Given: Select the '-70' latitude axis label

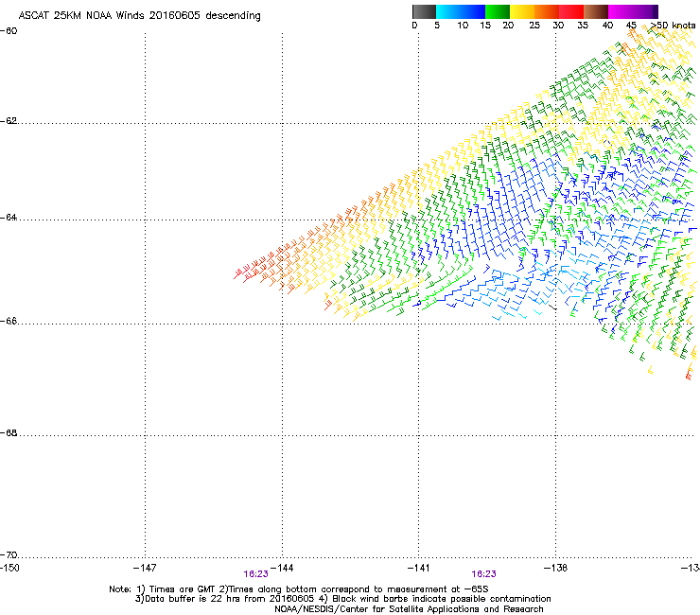Looking at the screenshot, I should tap(9, 555).
